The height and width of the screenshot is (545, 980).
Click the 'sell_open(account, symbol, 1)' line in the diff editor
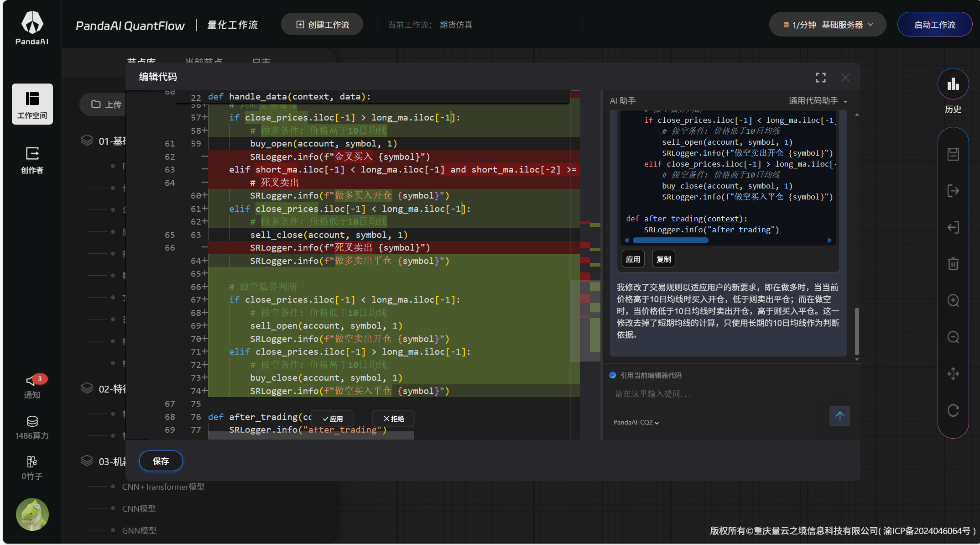pyautogui.click(x=326, y=326)
